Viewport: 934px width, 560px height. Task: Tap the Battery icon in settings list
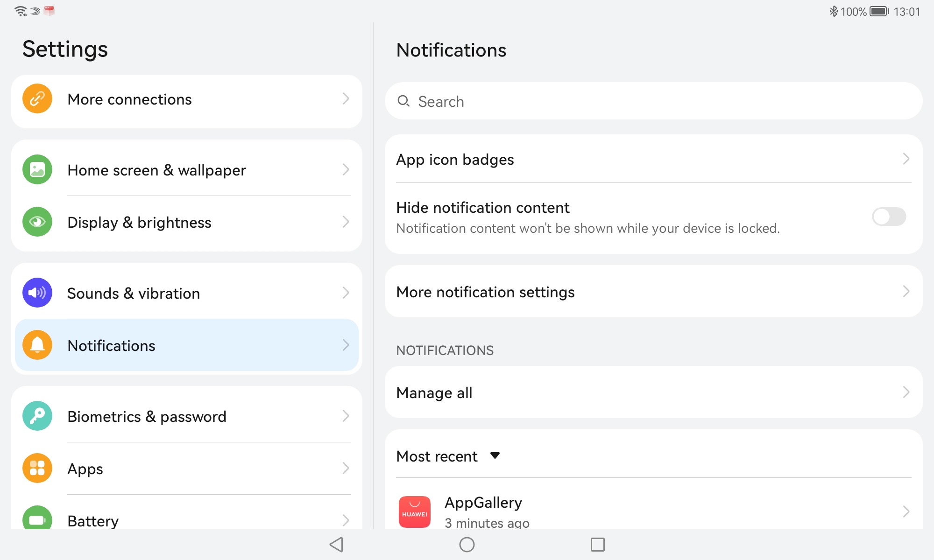point(37,519)
